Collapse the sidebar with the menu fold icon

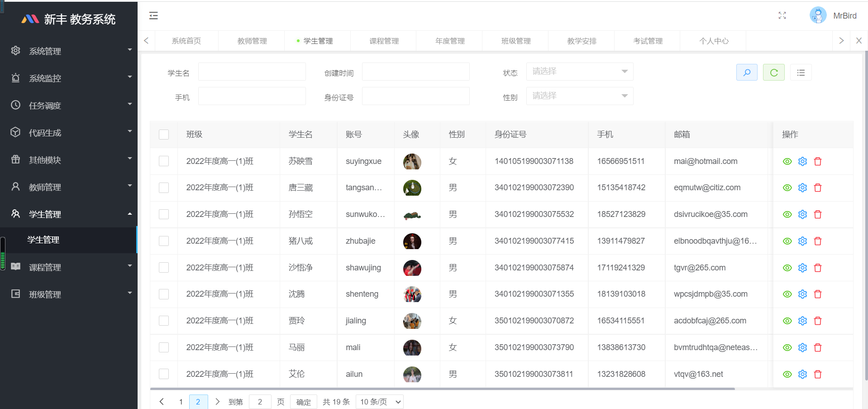[x=153, y=16]
